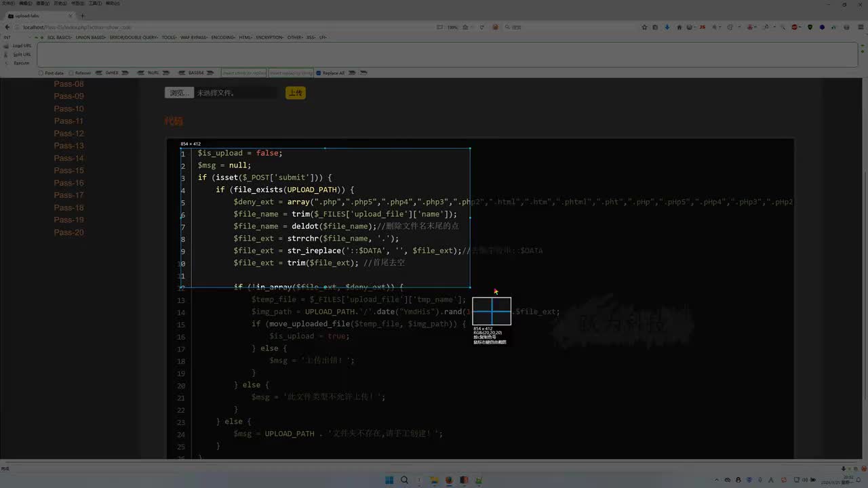Open the 查看 menu in the menu bar
This screenshot has width=868, height=488.
pos(43,3)
